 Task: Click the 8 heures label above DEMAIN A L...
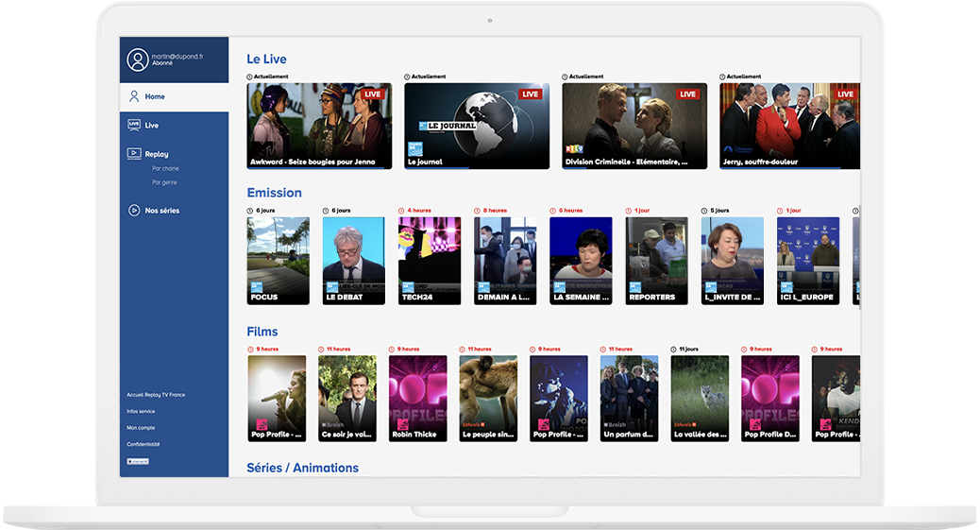[495, 211]
